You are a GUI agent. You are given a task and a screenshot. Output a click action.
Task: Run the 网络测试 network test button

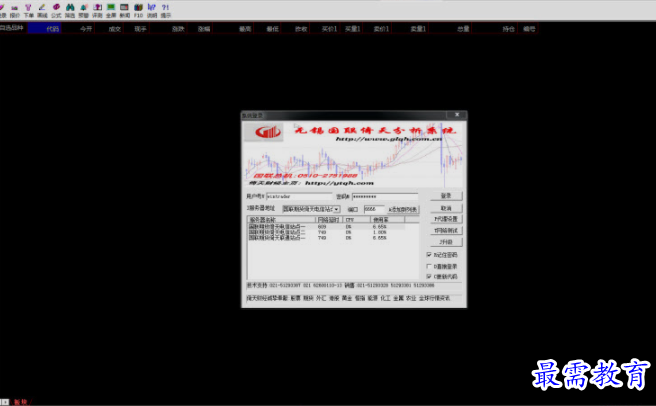pyautogui.click(x=446, y=230)
